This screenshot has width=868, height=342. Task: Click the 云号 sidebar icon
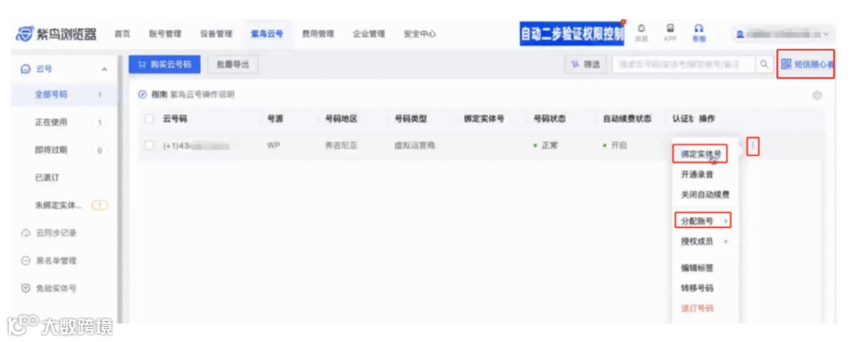25,69
